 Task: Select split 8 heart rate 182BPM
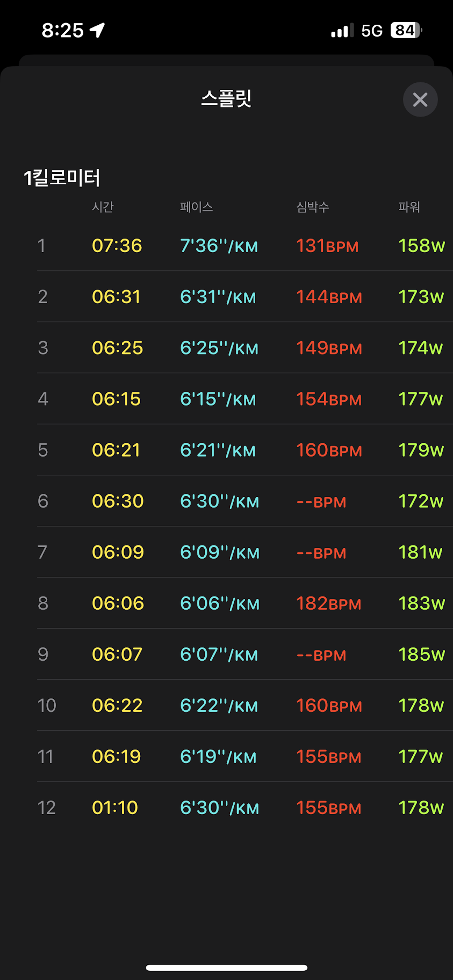[329, 603]
